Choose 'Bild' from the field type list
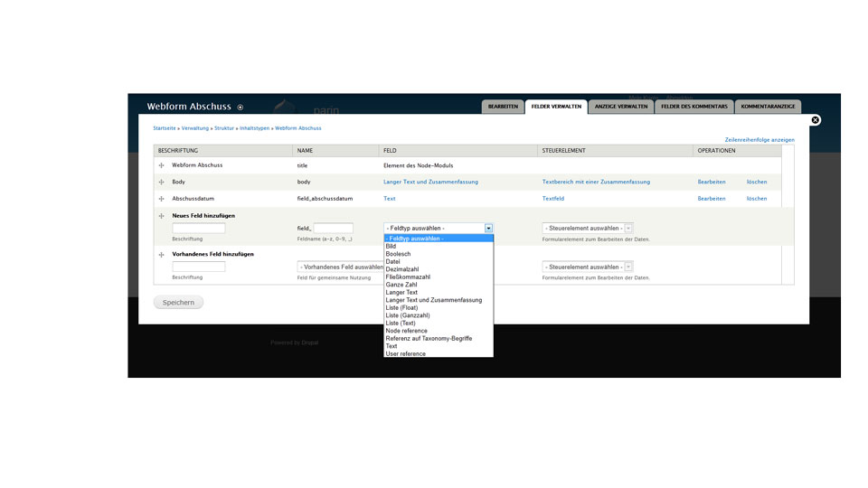868x488 pixels. pos(391,247)
